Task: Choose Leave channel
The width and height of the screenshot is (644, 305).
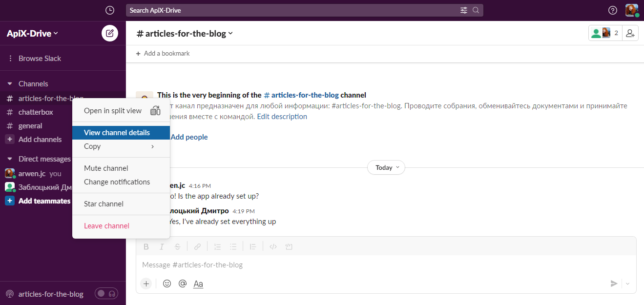Action: pos(121,226)
